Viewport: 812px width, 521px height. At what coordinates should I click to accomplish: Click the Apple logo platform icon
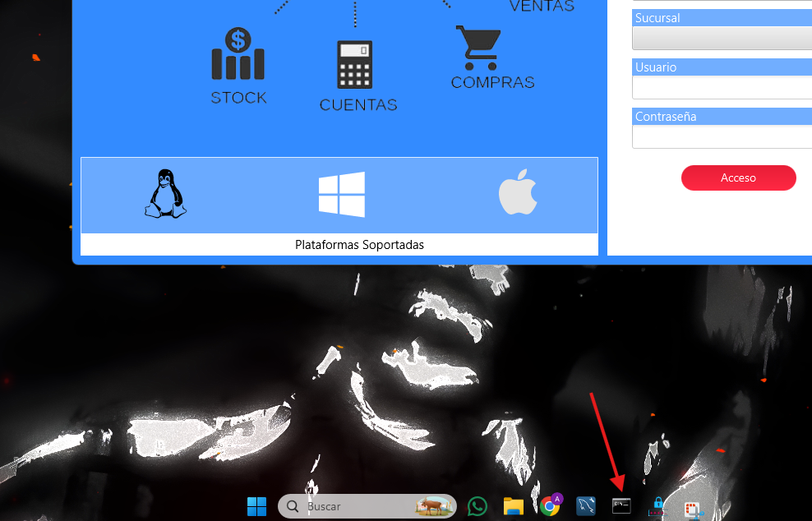point(518,195)
